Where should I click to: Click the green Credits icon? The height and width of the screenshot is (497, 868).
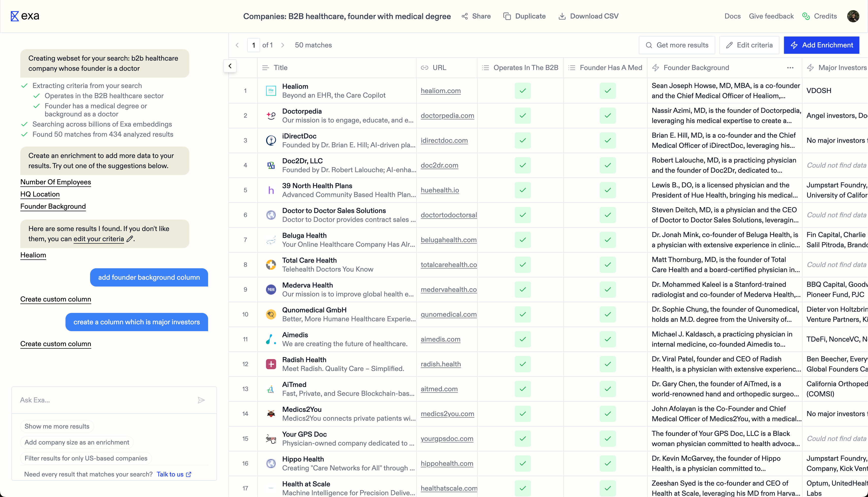click(x=806, y=16)
